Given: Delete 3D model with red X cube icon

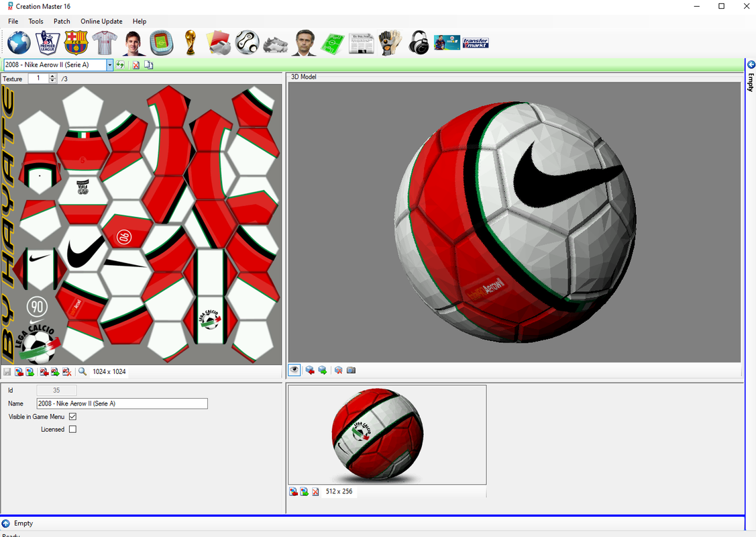Looking at the screenshot, I should [339, 370].
